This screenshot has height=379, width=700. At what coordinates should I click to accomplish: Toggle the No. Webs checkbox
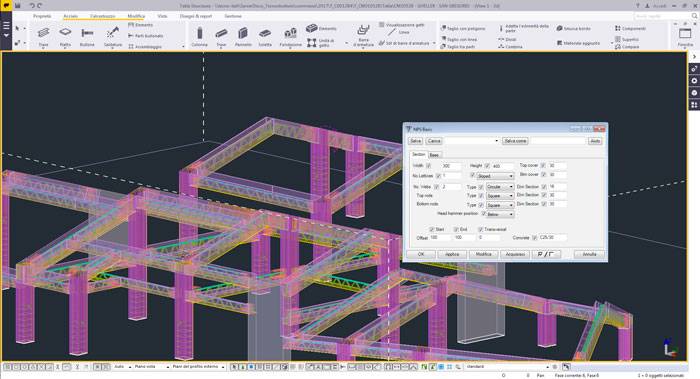[436, 187]
